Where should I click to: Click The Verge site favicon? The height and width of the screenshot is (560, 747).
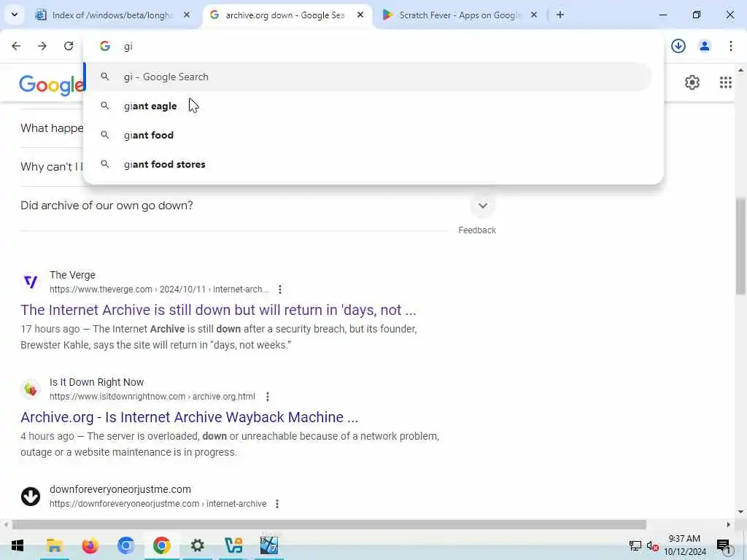point(31,281)
